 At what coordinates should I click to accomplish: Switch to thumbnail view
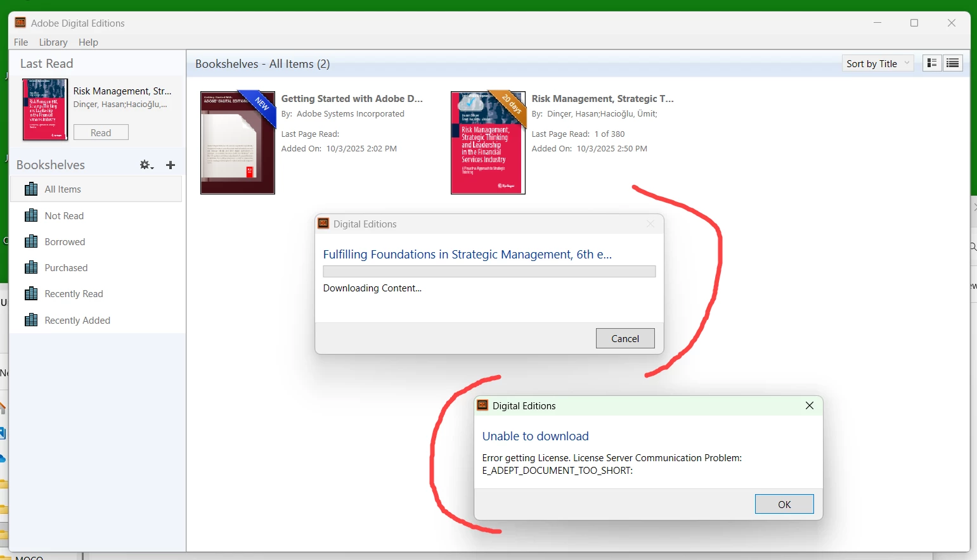932,63
